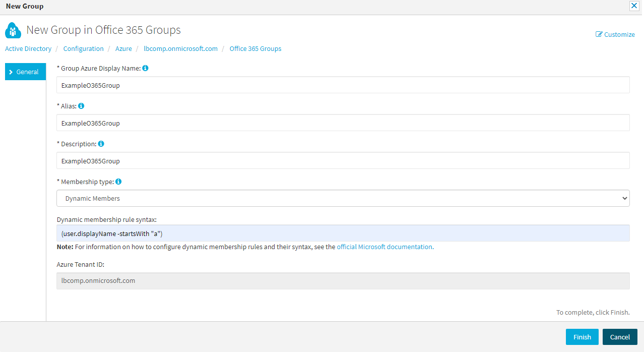644x352 pixels.
Task: Go to Office 365 Groups breadcrumb
Action: (255, 49)
